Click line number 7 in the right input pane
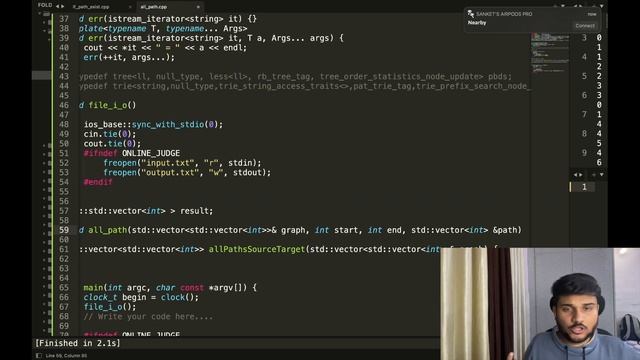The height and width of the screenshot is (360, 640). coord(584,114)
